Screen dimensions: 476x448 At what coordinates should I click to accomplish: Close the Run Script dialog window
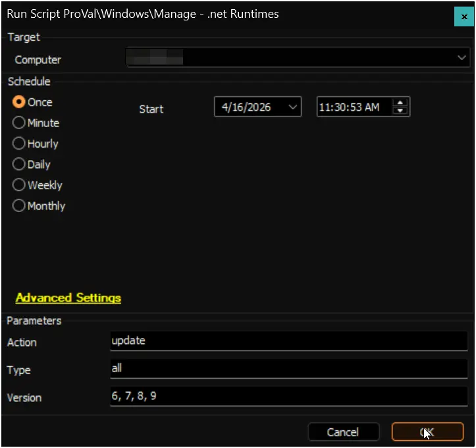463,16
